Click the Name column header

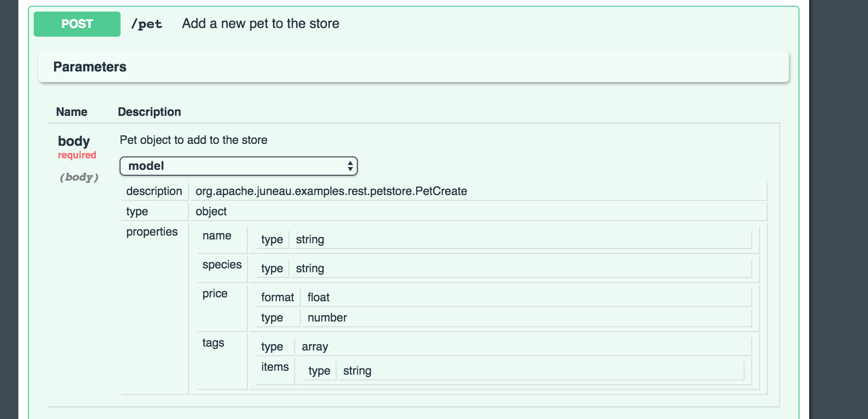71,112
